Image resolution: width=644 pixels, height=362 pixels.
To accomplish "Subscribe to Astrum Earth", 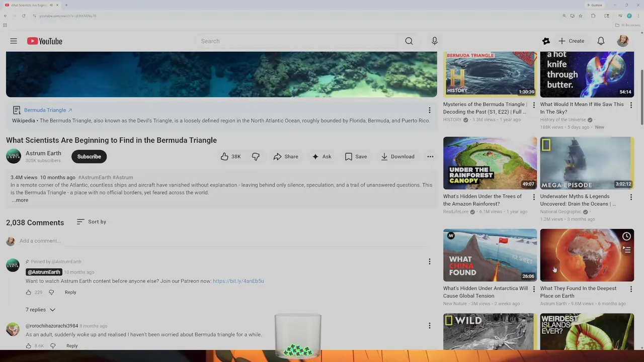I will [x=89, y=157].
